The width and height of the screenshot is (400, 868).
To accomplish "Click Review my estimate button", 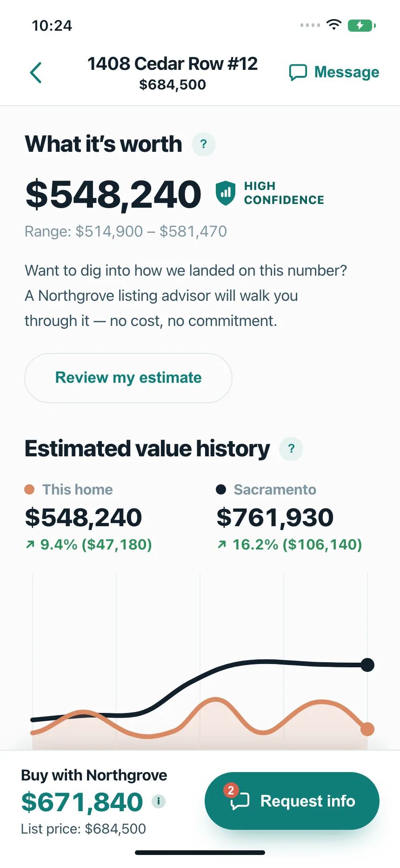I will click(x=128, y=378).
